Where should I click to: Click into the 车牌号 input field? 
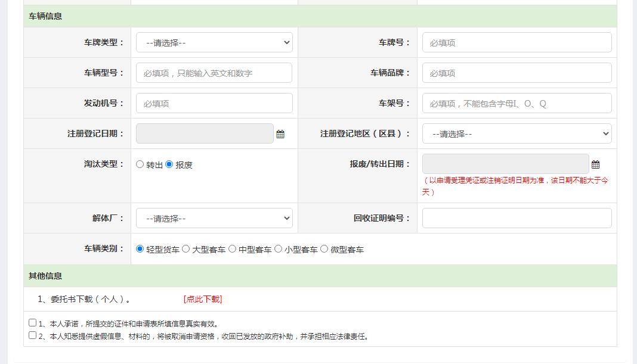coord(517,42)
